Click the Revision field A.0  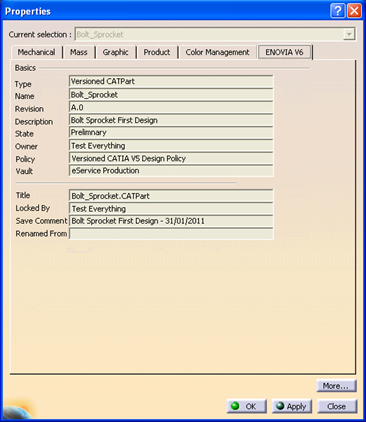tap(171, 107)
